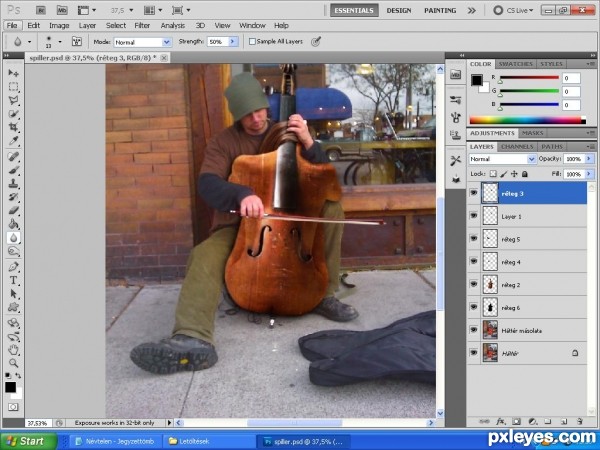Toggle Quick Mask mode icon
The width and height of the screenshot is (600, 450).
pos(13,407)
